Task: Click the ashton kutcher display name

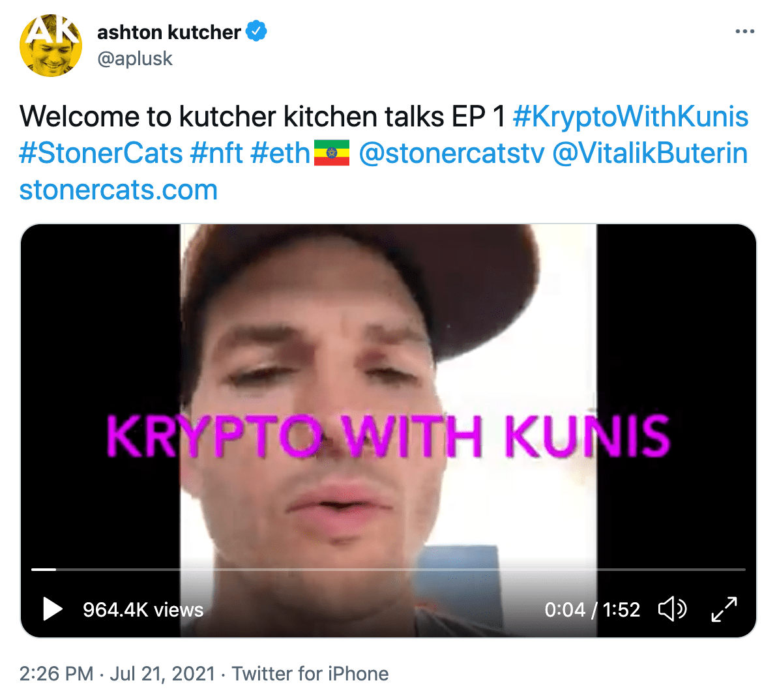Action: [169, 32]
